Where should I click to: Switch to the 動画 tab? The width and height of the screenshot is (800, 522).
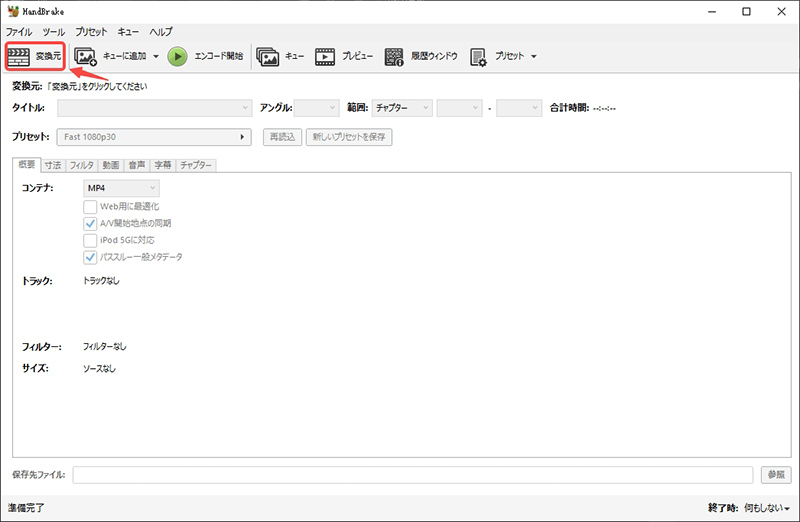[111, 165]
